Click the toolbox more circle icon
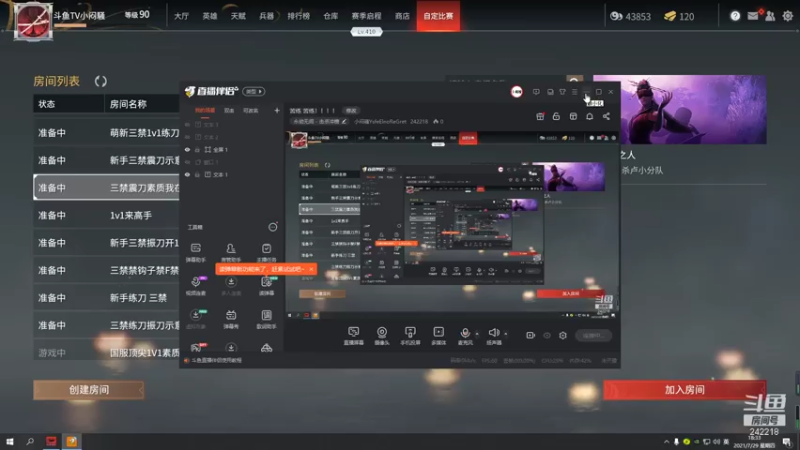This screenshot has width=800, height=450. tap(273, 227)
